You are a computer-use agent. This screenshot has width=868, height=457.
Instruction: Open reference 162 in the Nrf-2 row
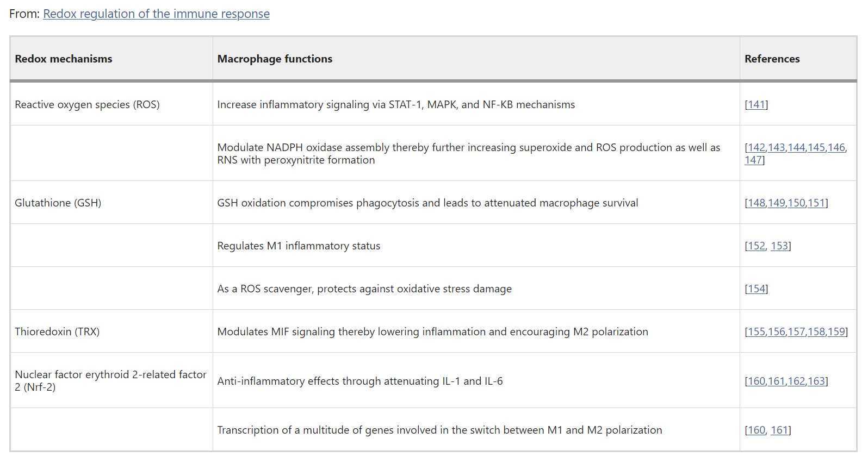(796, 381)
